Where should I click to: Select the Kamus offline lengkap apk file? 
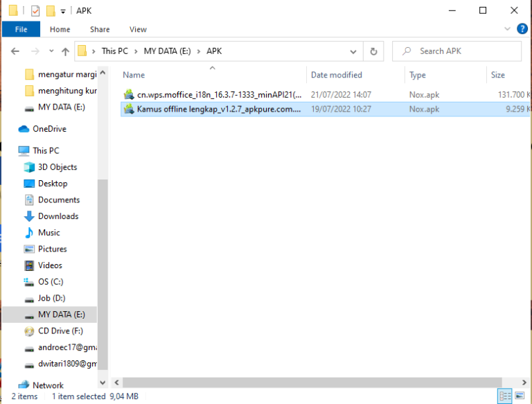pos(325,109)
